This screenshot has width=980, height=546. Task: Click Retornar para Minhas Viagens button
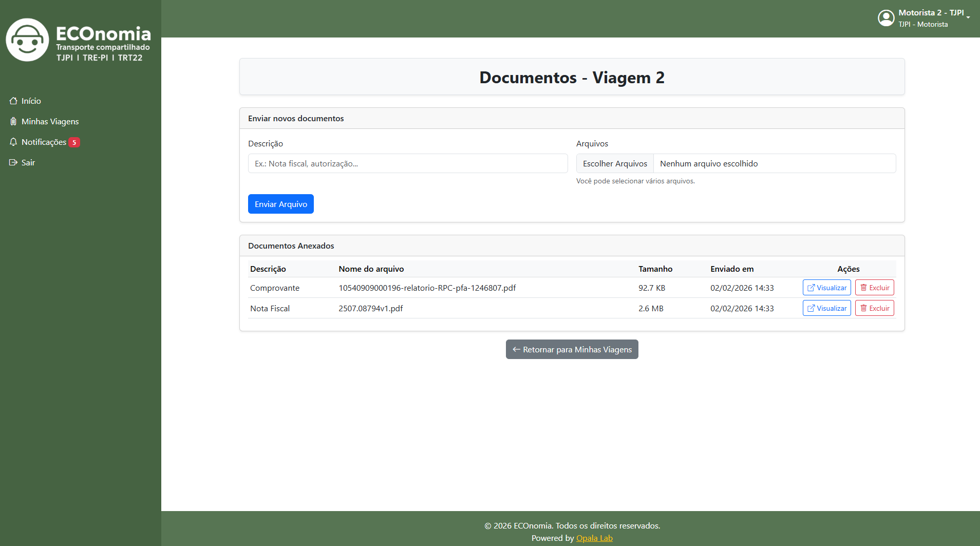[x=572, y=349]
